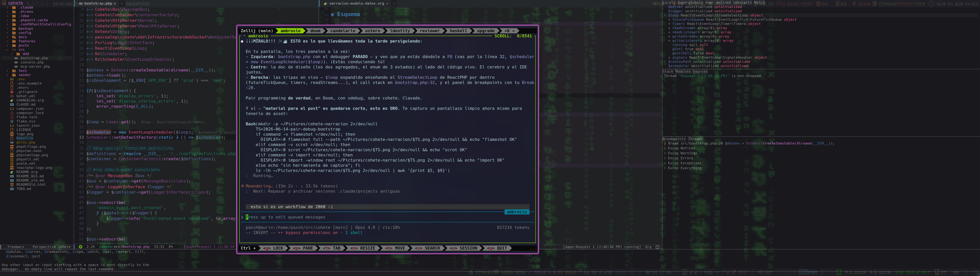Expand the timers object in Locals
This screenshot has width=980, height=276.
670,24
